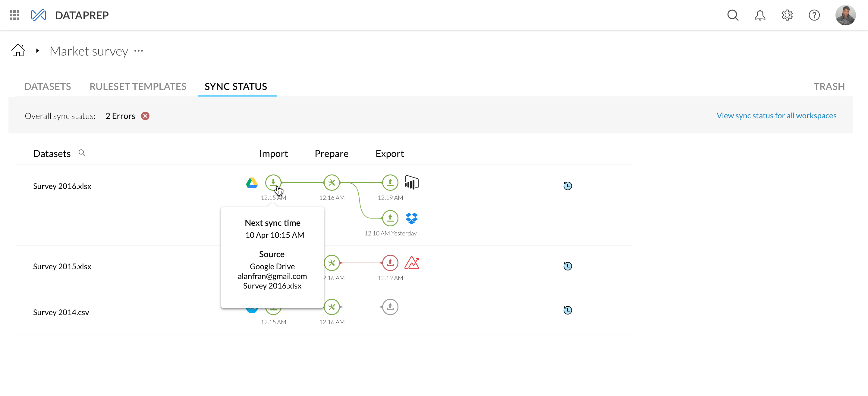
Task: Switch to the RULESET TEMPLATES tab
Action: [x=138, y=86]
